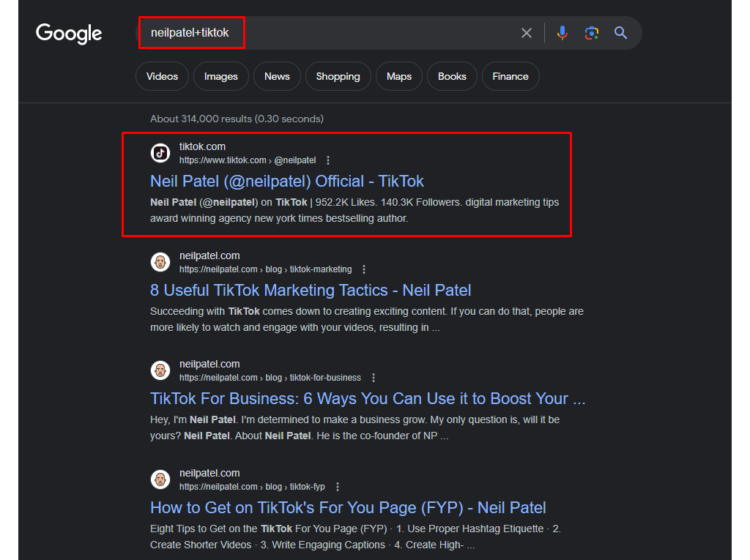Click snippet starting Hey, I'm Neil Patel
The image size is (750, 560).
tap(355, 428)
